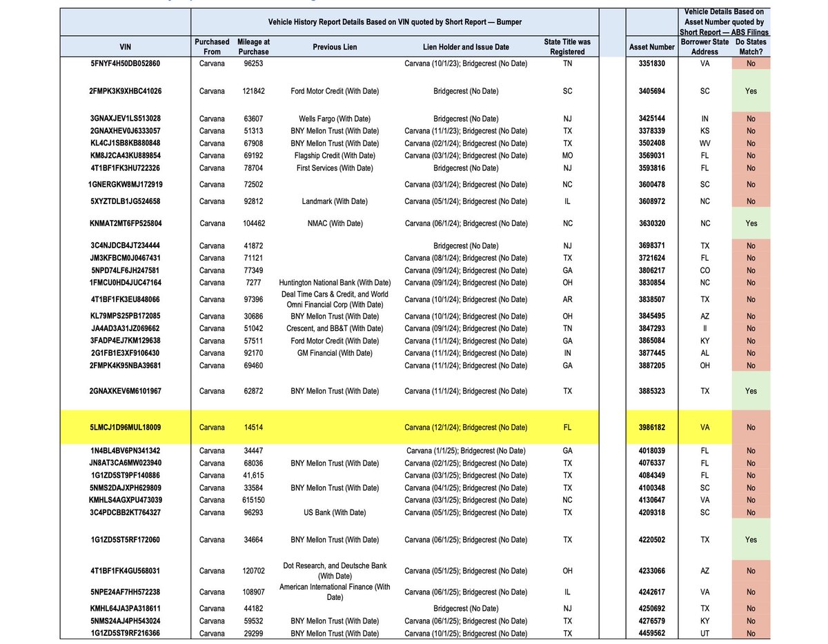
Task: Click 'UT' borrower state for asset 4459562
Action: click(x=704, y=633)
